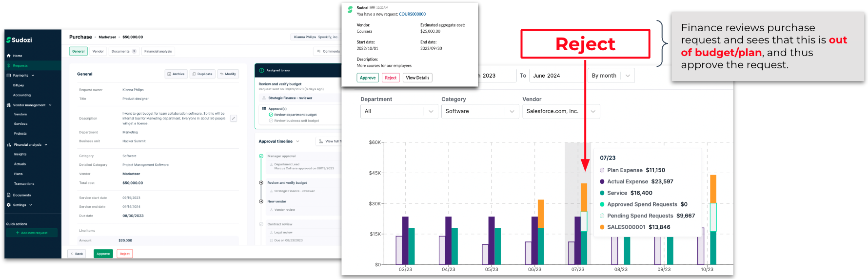Collapse the Vendor management chevron
Screen dimensions: 868x279
(x=50, y=105)
